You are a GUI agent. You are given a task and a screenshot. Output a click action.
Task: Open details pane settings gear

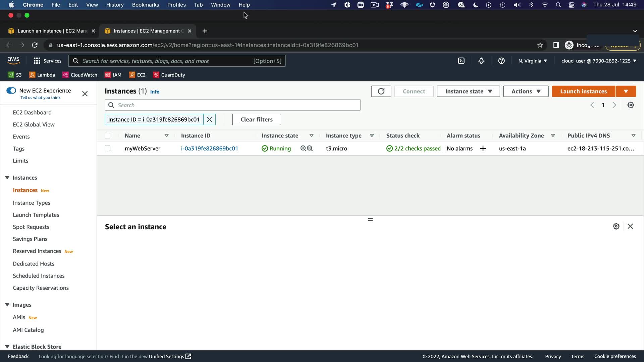[616, 226]
